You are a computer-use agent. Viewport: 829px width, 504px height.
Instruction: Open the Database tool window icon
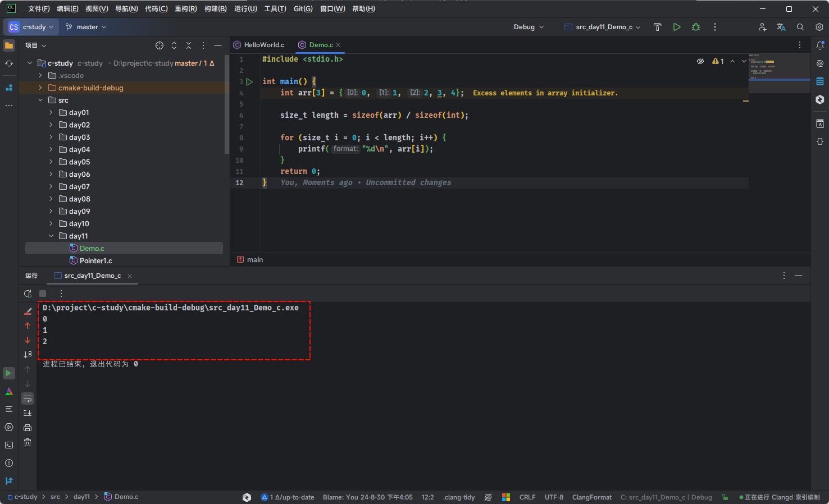click(820, 81)
